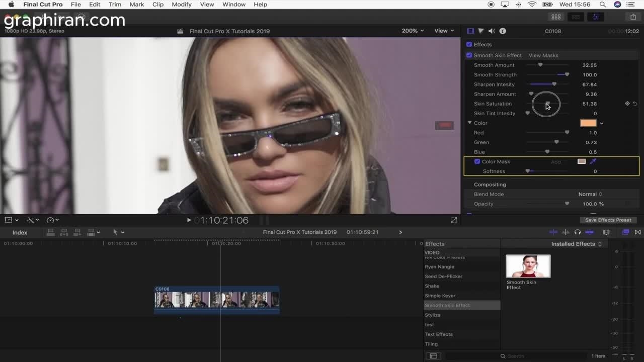Open the Trim menu

[115, 5]
